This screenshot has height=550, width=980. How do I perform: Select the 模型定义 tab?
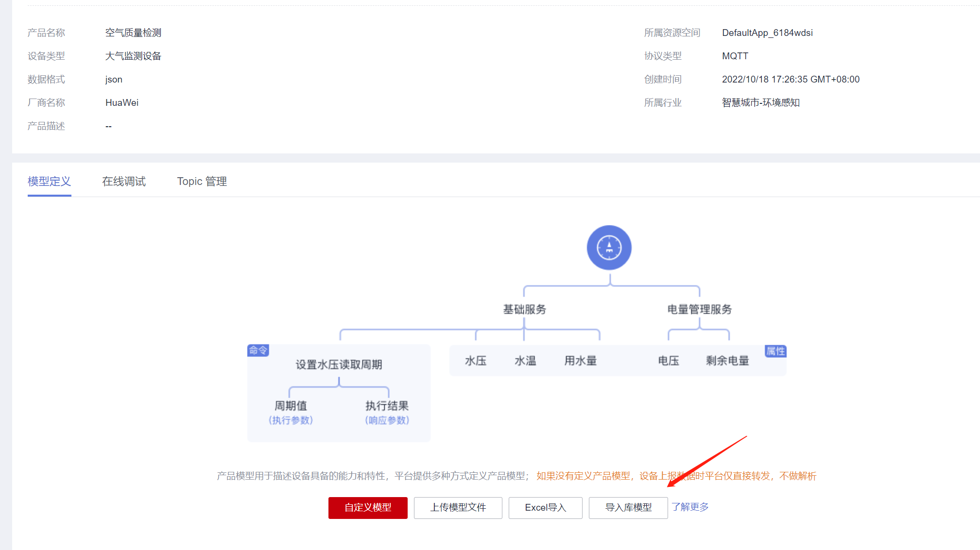(x=49, y=182)
